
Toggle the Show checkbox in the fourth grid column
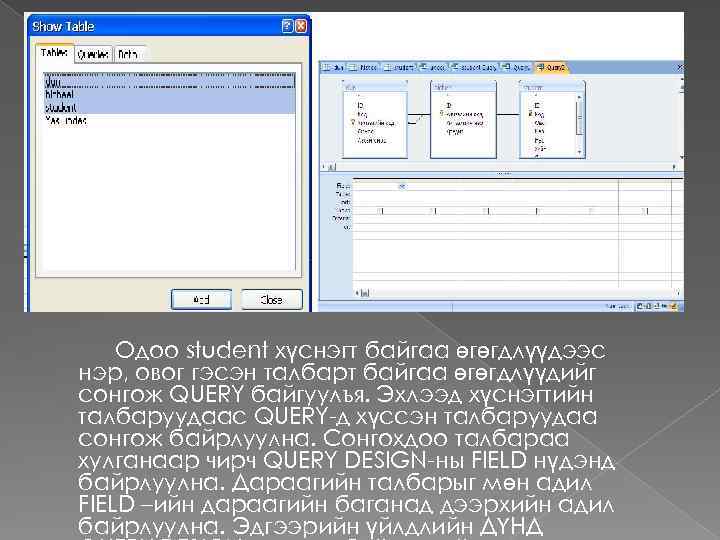click(x=537, y=211)
